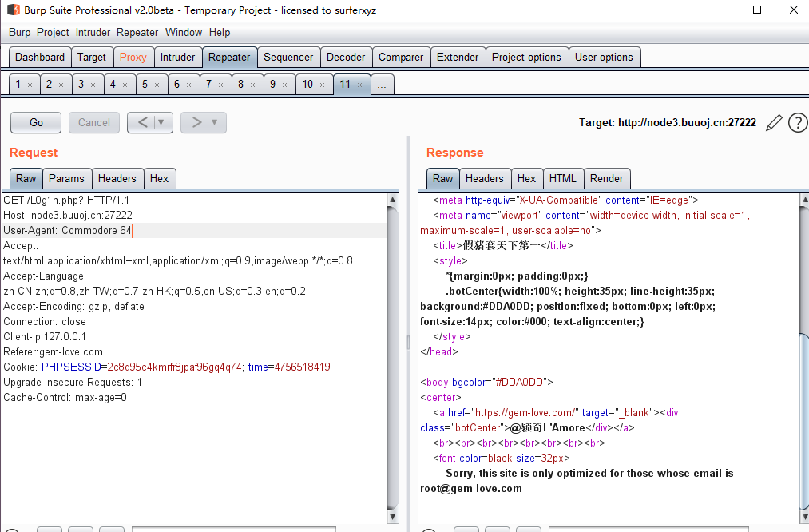Open the Intruder menu in menu bar
809x532 pixels.
[93, 33]
